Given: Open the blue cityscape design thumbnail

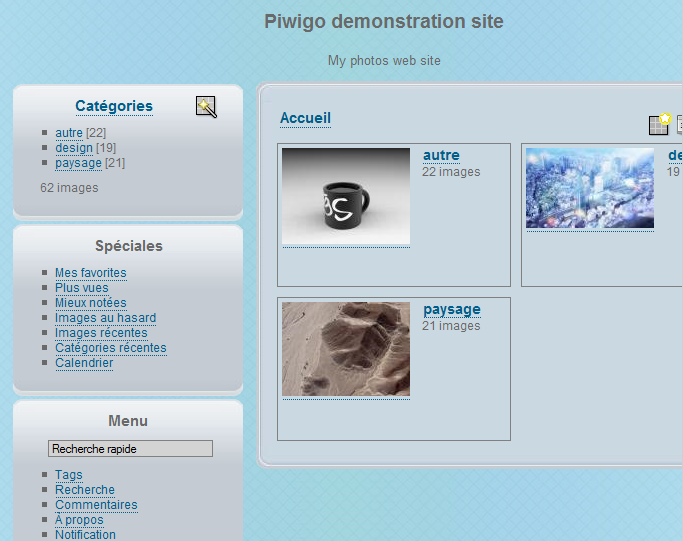Looking at the screenshot, I should [590, 188].
